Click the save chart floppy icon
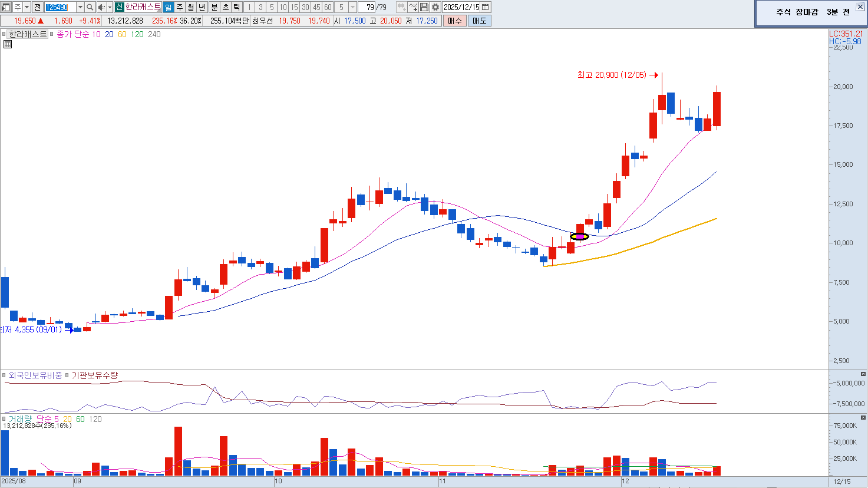This screenshot has height=488, width=868. 424,7
